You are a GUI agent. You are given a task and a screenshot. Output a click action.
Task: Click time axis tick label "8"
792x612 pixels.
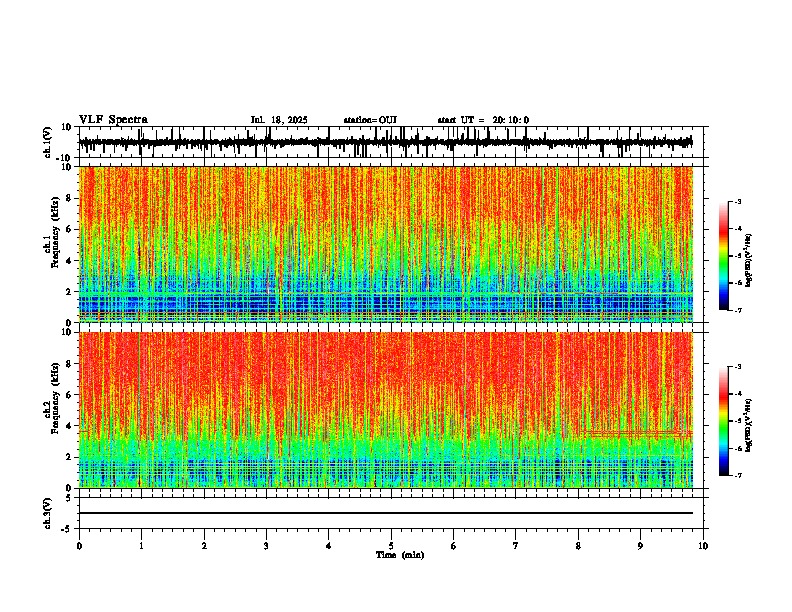[578, 546]
